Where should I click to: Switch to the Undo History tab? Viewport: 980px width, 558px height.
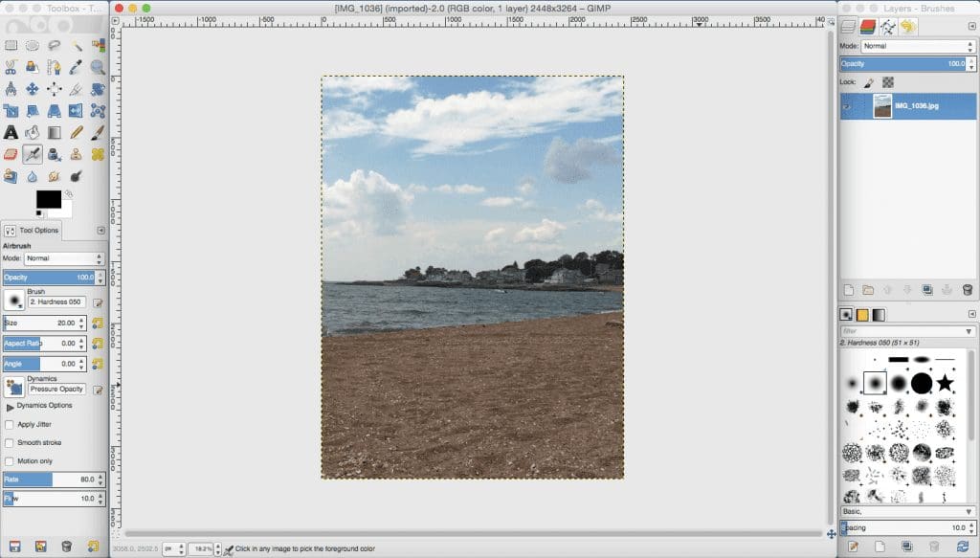coord(908,26)
